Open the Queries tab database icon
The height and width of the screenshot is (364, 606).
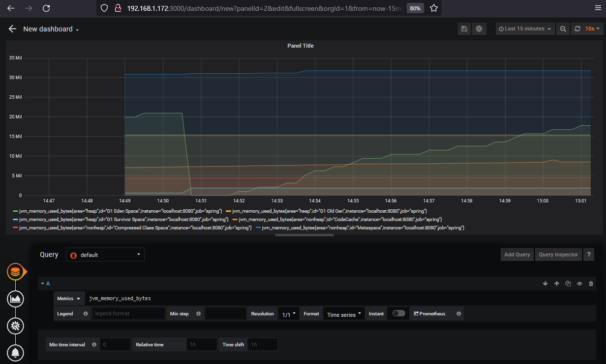pyautogui.click(x=16, y=272)
